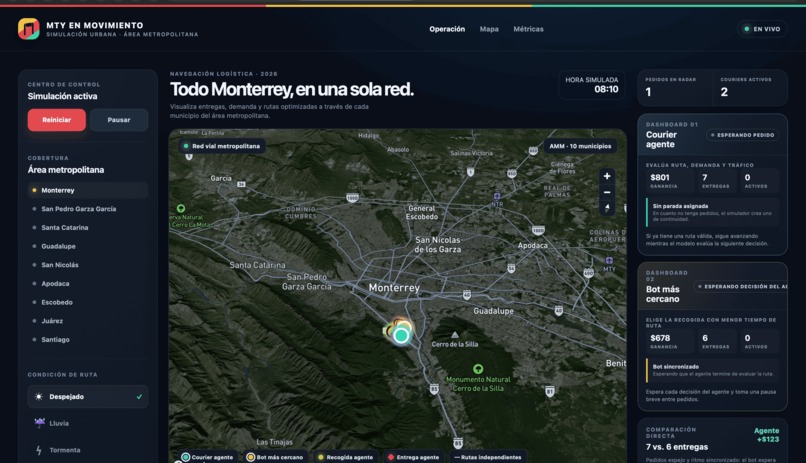The image size is (806, 463).
Task: Click the rain cloud icon for Lluvia
Action: 40,423
